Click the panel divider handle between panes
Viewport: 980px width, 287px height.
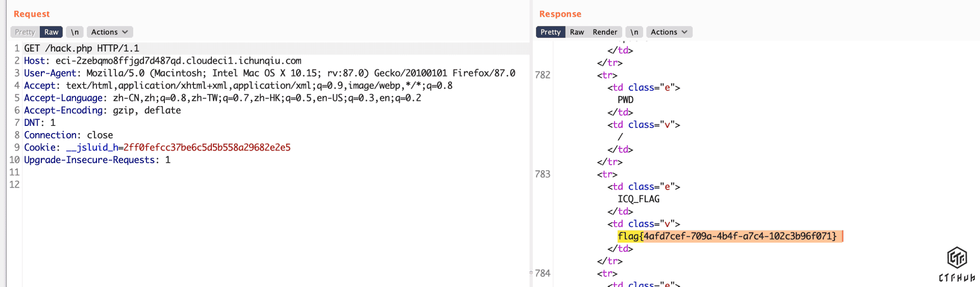pyautogui.click(x=531, y=273)
